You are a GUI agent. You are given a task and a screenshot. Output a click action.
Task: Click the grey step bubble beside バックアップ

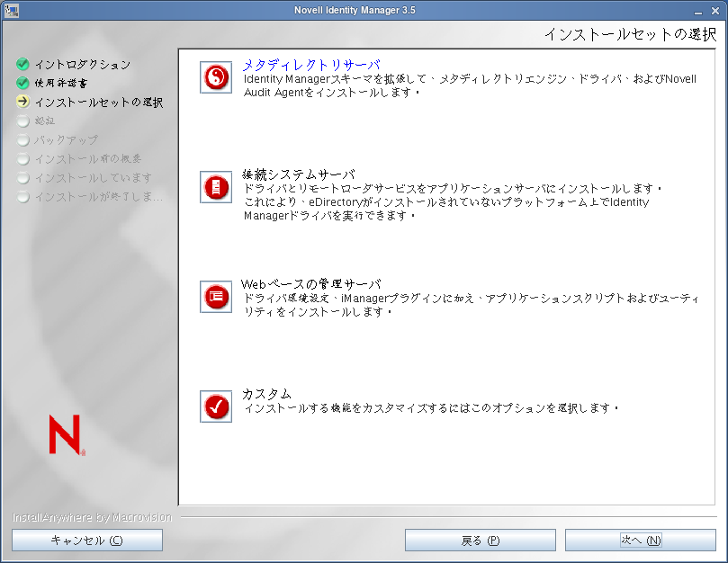pos(22,139)
